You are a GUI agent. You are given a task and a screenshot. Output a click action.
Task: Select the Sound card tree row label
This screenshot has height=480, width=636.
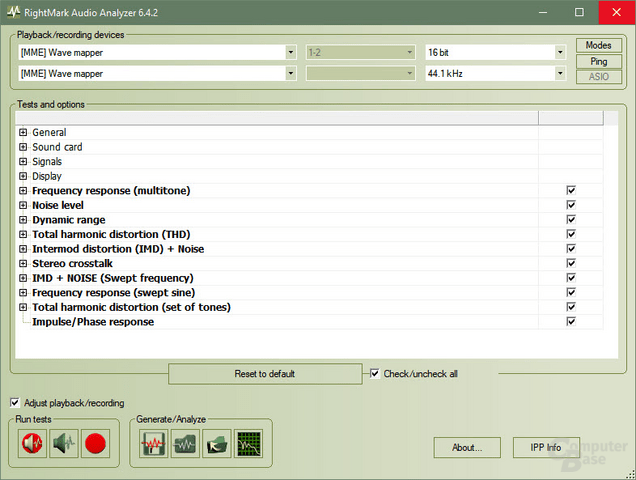57,147
